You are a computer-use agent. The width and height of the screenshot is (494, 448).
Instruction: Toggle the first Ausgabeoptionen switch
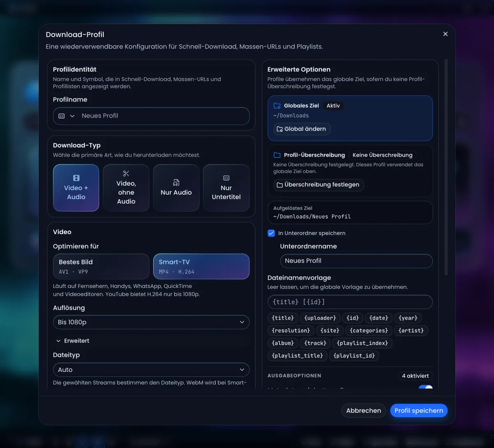(426, 388)
